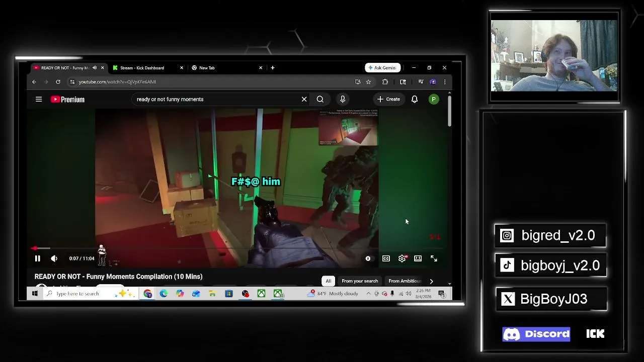Select the From your search chip
The image size is (644, 362).
point(360,281)
